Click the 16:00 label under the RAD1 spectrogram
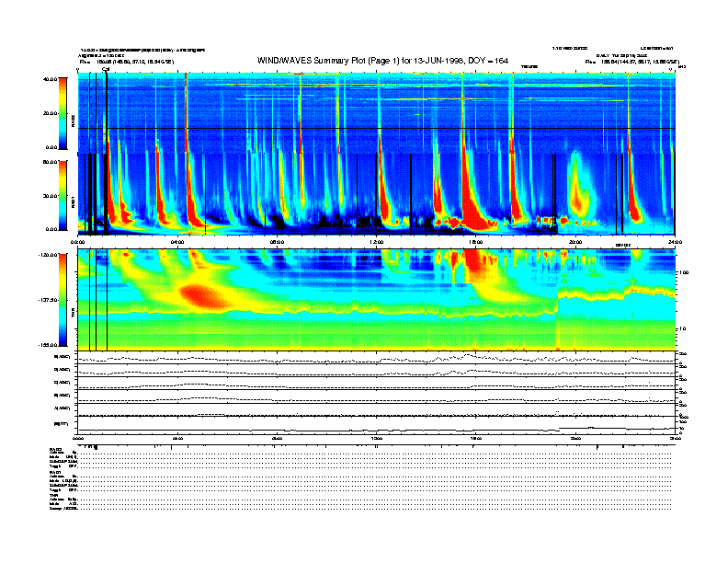The width and height of the screenshot is (728, 563). tap(476, 242)
